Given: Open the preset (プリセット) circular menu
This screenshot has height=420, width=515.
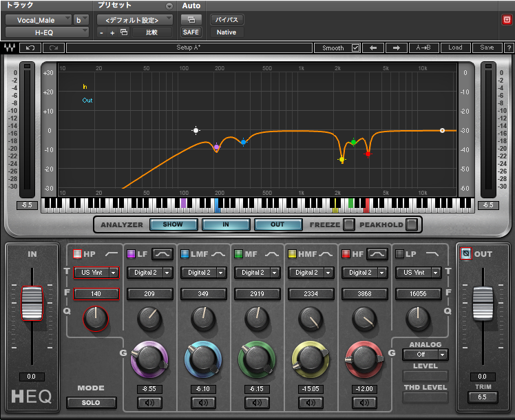Looking at the screenshot, I should click(169, 6).
